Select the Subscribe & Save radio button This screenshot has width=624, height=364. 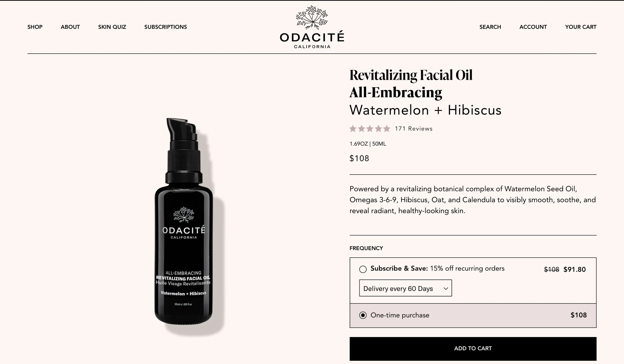point(363,269)
